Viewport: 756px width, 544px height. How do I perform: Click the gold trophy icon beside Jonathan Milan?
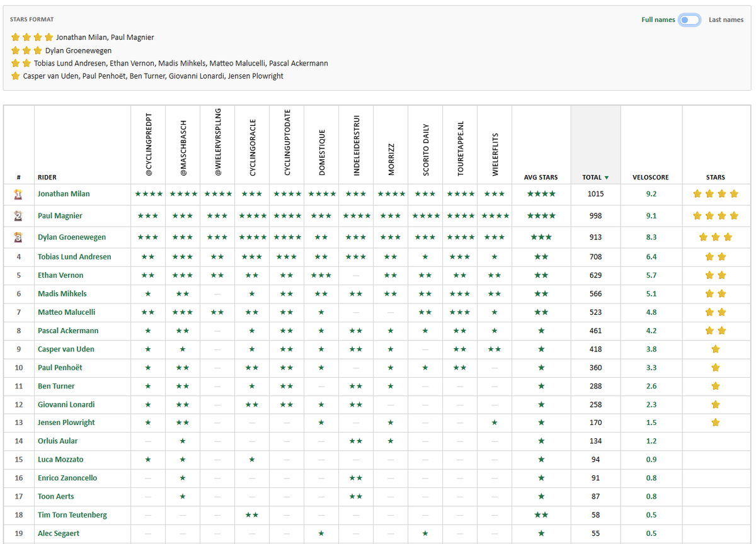pos(18,194)
